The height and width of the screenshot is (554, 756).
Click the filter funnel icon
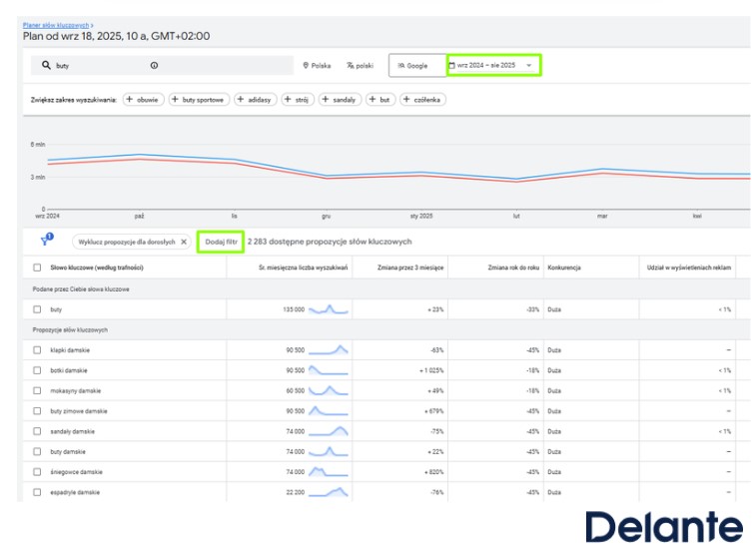coord(46,241)
